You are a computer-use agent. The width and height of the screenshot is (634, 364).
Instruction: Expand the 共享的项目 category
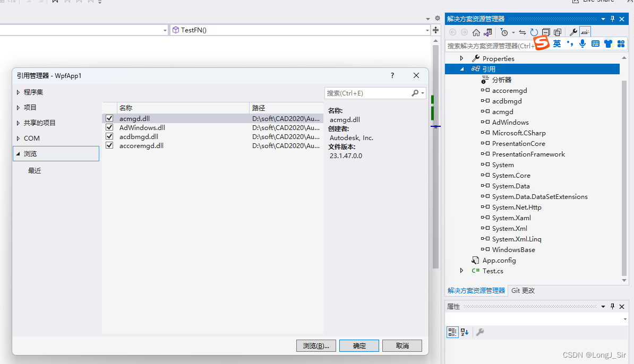coord(18,123)
